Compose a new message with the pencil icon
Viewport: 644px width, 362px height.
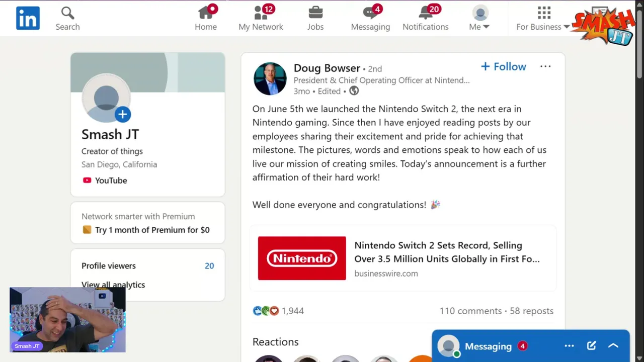[x=591, y=346]
